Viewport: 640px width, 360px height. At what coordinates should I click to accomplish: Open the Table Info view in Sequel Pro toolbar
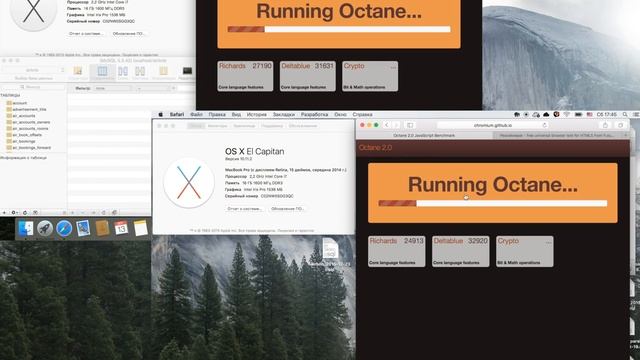(x=163, y=73)
